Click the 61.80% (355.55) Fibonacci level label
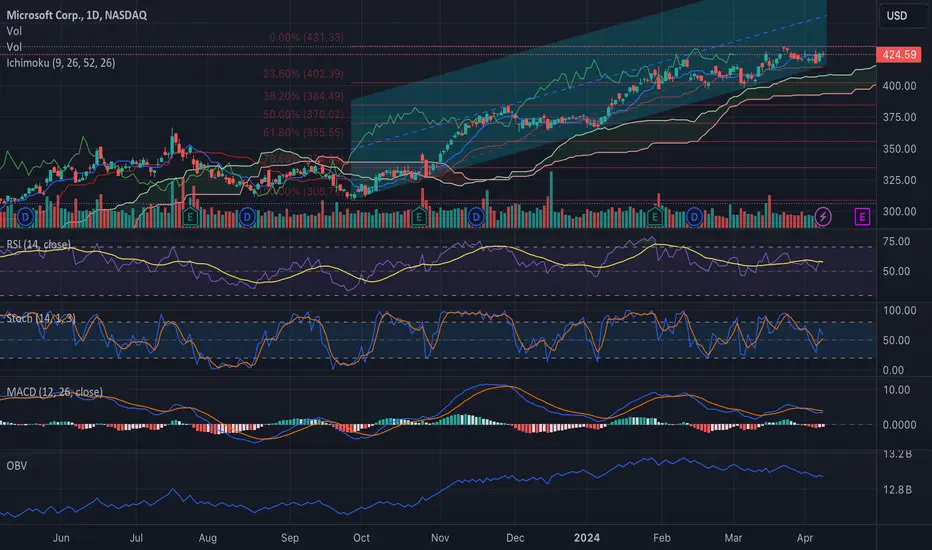Viewport: 932px width, 550px height. [x=303, y=133]
